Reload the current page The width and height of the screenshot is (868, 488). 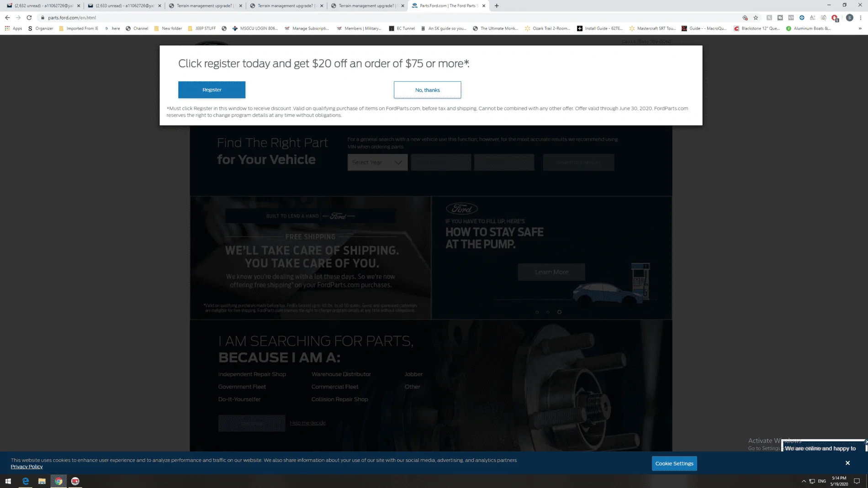29,18
